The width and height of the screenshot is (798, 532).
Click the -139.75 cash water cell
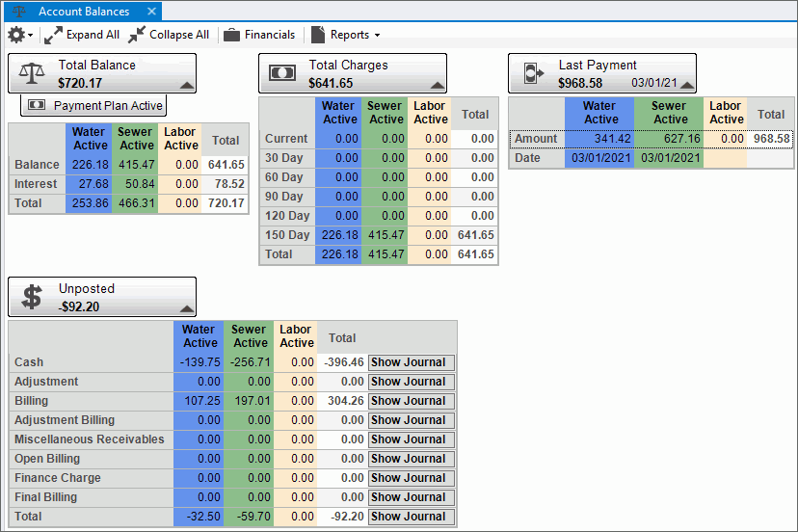[x=200, y=362]
